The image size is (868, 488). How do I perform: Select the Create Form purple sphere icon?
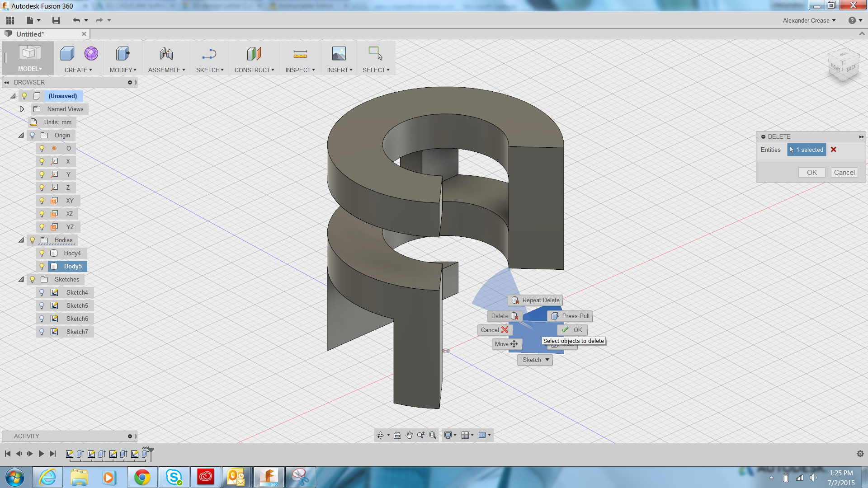pos(91,54)
